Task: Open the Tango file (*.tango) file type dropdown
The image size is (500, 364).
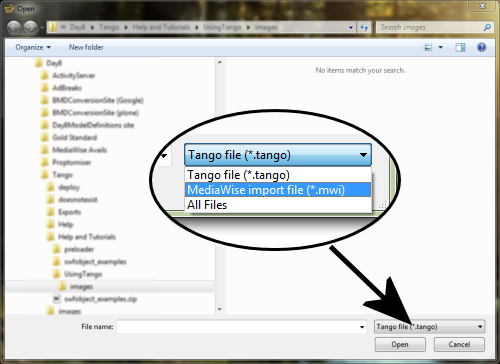Action: coord(429,327)
